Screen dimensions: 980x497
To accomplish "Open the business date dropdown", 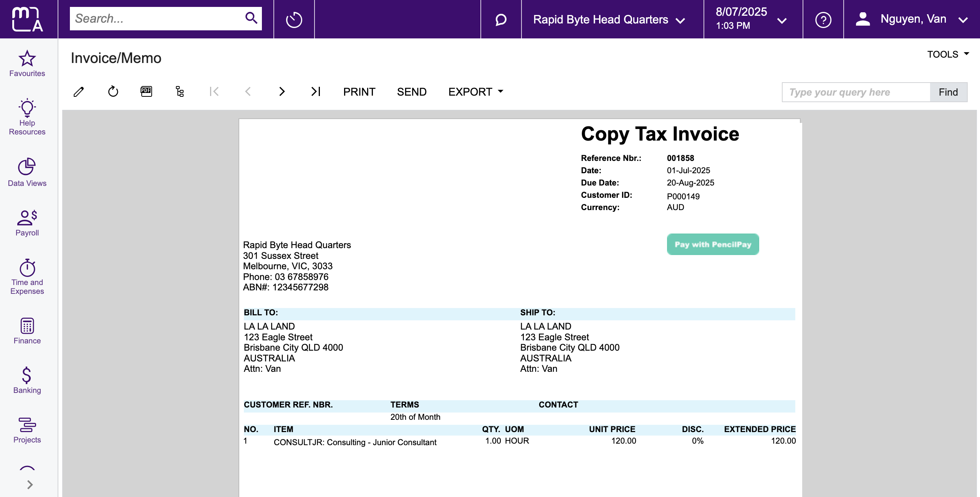I will [x=752, y=19].
